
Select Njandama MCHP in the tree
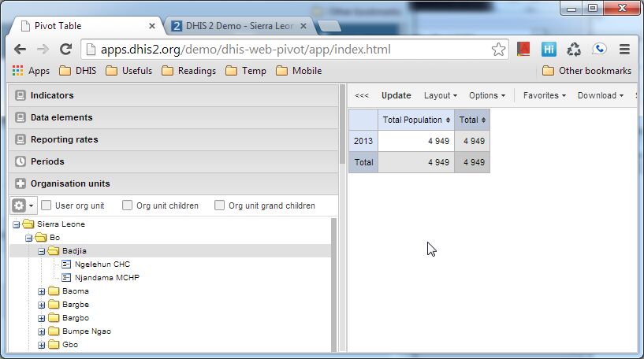click(x=107, y=278)
